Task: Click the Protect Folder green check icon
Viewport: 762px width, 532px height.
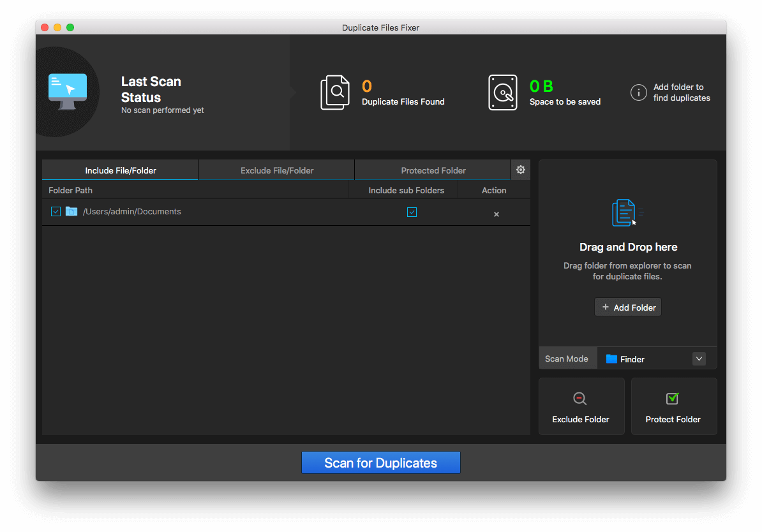Action: [x=673, y=399]
